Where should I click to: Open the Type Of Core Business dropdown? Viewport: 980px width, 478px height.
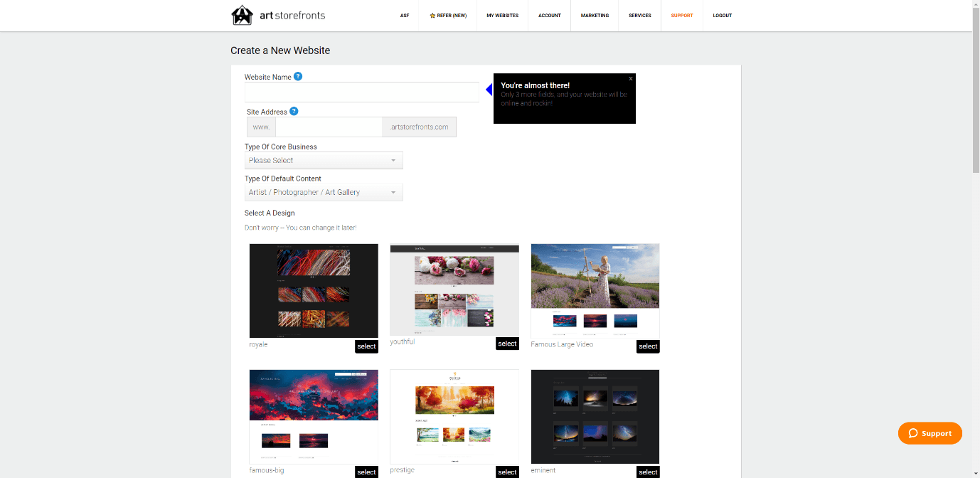coord(324,160)
